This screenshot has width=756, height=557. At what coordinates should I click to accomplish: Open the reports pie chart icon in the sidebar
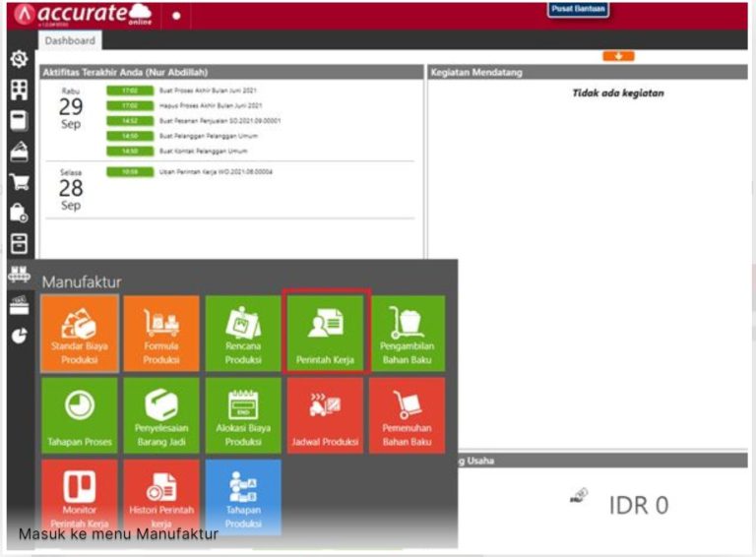point(20,336)
